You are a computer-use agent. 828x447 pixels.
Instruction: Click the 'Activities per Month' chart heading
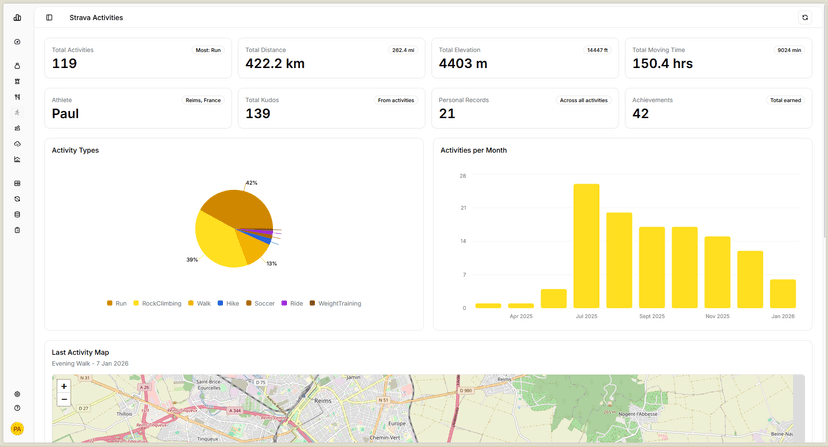[x=474, y=150]
